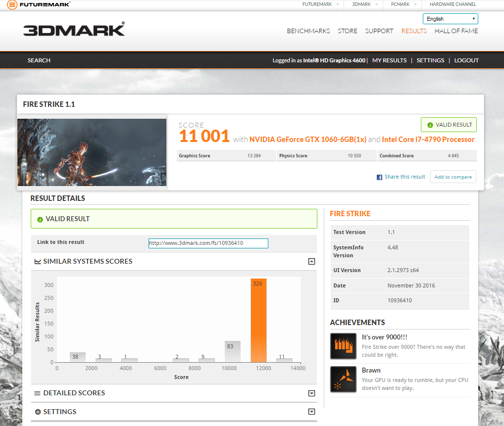Viewport: 504px width, 426px height.
Task: Click the UI Version value 2.1.2973 s64
Action: 403,270
